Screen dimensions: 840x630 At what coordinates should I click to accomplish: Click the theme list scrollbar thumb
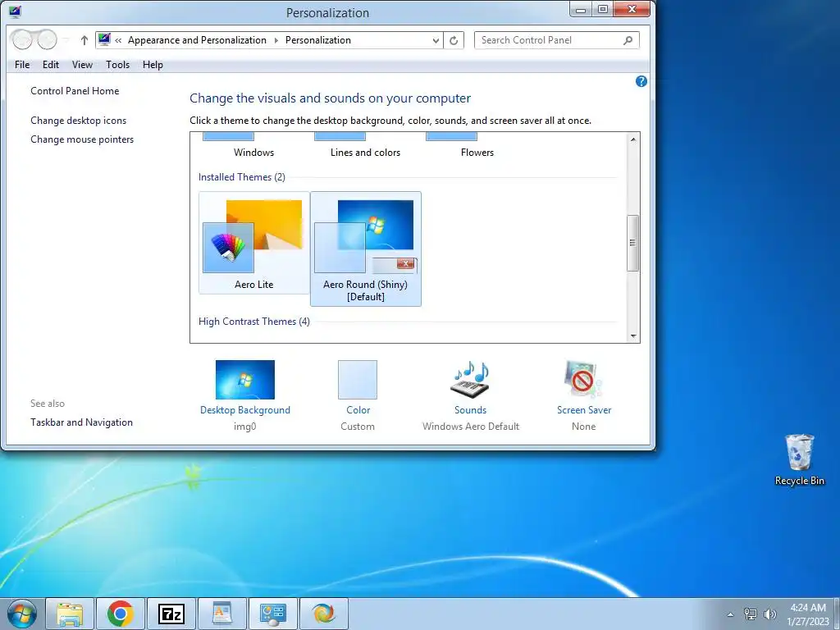[x=632, y=243]
